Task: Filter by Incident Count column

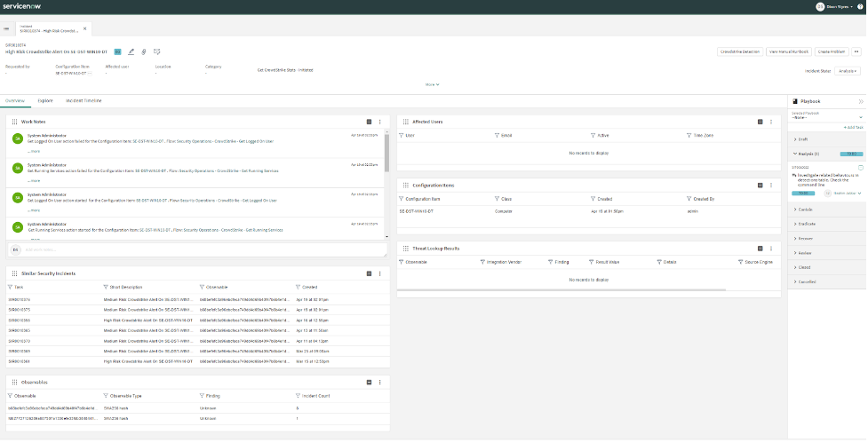Action: pyautogui.click(x=298, y=396)
